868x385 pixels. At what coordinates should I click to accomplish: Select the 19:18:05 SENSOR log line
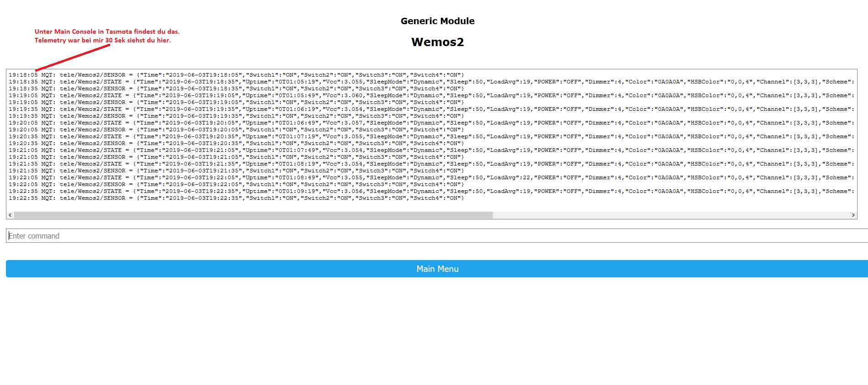236,75
